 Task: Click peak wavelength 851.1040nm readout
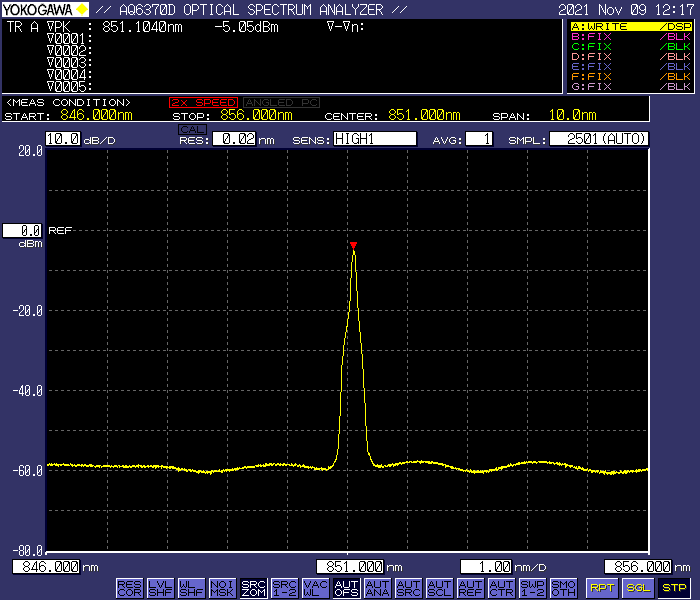coord(142,27)
